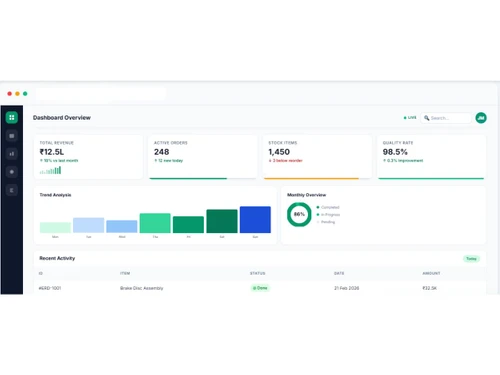This screenshot has width=500, height=375.
Task: Select the Sat bar in Trend Analysis
Action: (222, 221)
